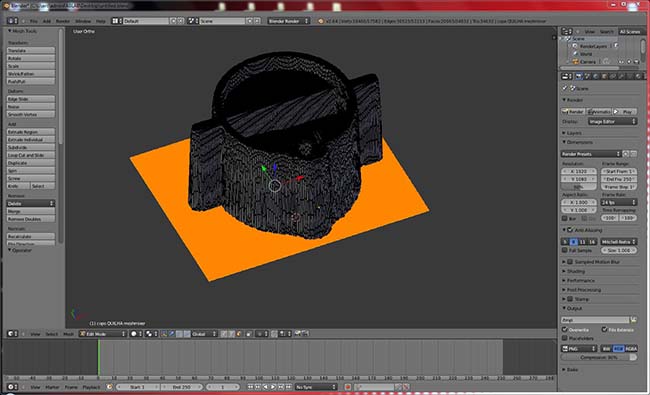
Task: Open the PNG file format dropdown
Action: coord(579,349)
